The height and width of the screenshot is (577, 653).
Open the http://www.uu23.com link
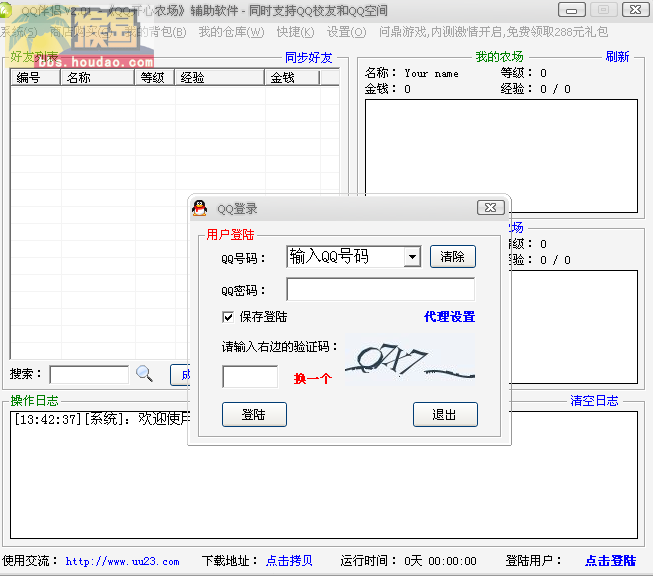click(122, 561)
